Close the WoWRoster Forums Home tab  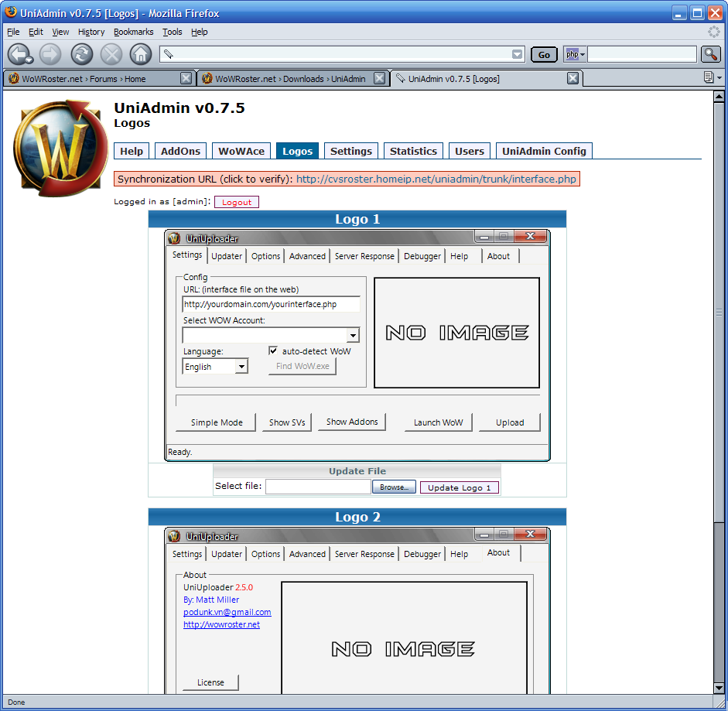[x=186, y=78]
